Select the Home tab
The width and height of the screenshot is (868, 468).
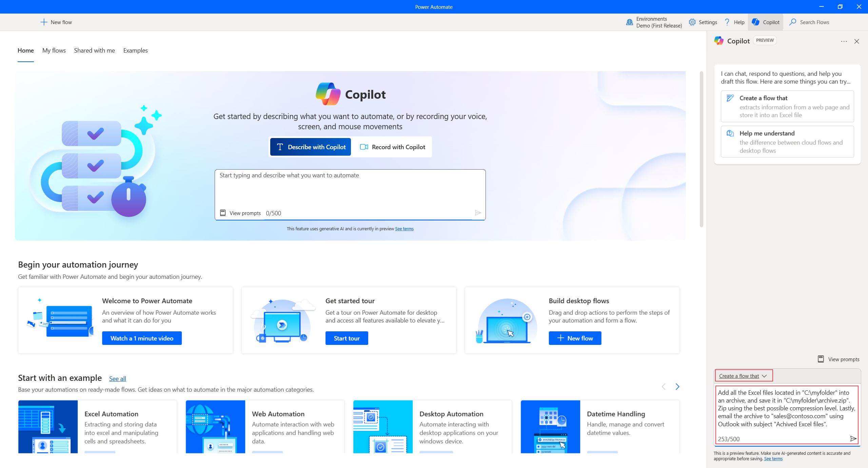click(x=25, y=50)
